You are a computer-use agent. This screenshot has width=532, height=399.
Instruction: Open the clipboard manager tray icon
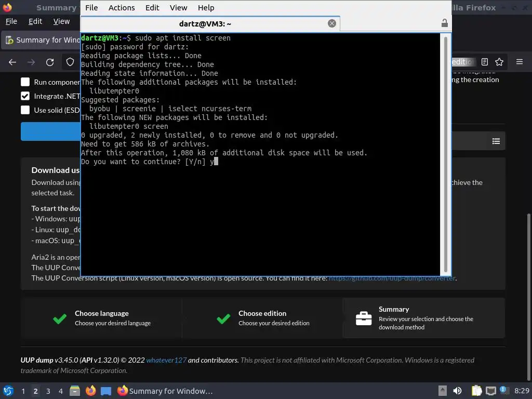[x=476, y=391]
